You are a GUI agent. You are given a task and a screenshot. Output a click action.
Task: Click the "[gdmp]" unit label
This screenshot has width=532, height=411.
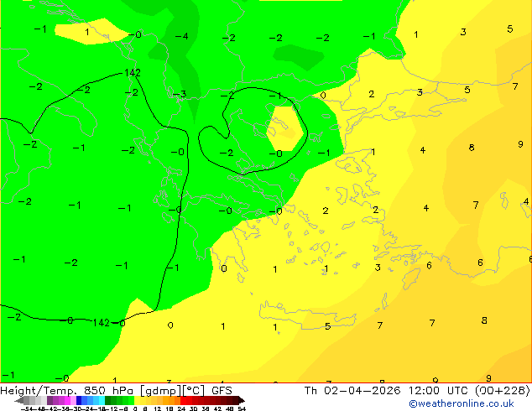click(x=161, y=391)
